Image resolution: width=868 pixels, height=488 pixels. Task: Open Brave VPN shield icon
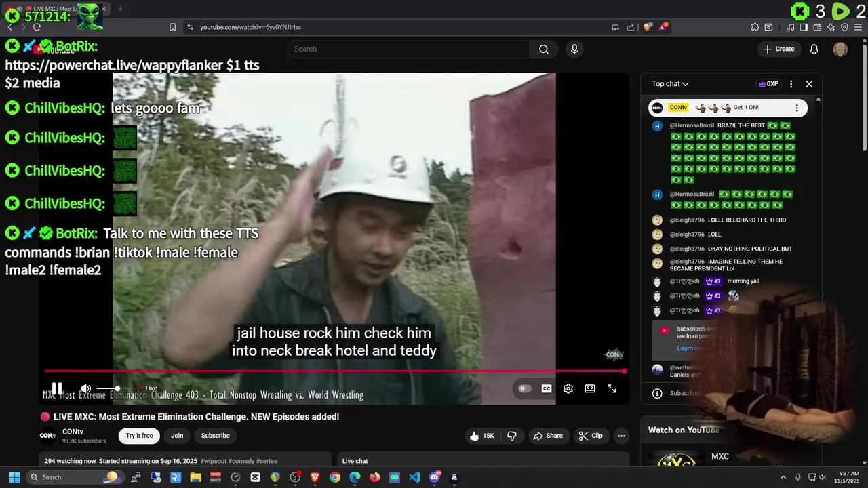coord(844,27)
